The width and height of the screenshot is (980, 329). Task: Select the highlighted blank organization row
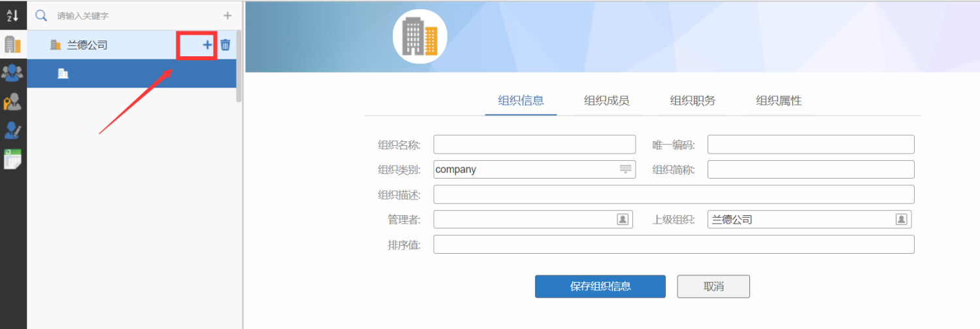pos(131,74)
